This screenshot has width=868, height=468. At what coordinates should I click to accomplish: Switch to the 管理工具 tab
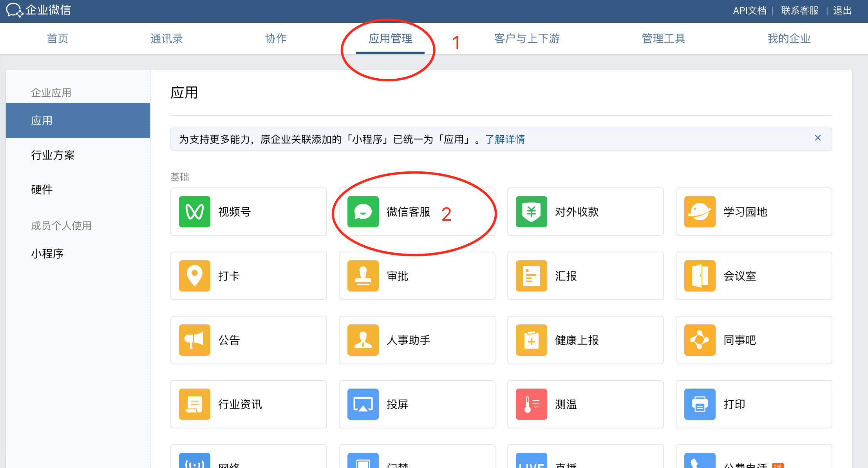[664, 38]
